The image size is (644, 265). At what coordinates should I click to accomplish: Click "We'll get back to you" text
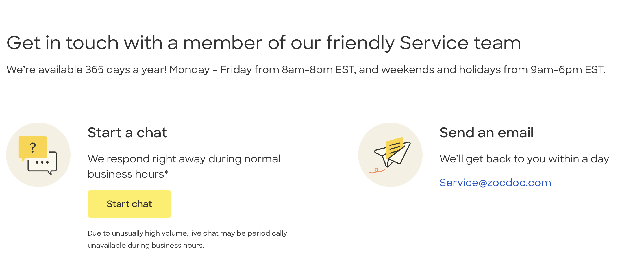click(x=524, y=159)
